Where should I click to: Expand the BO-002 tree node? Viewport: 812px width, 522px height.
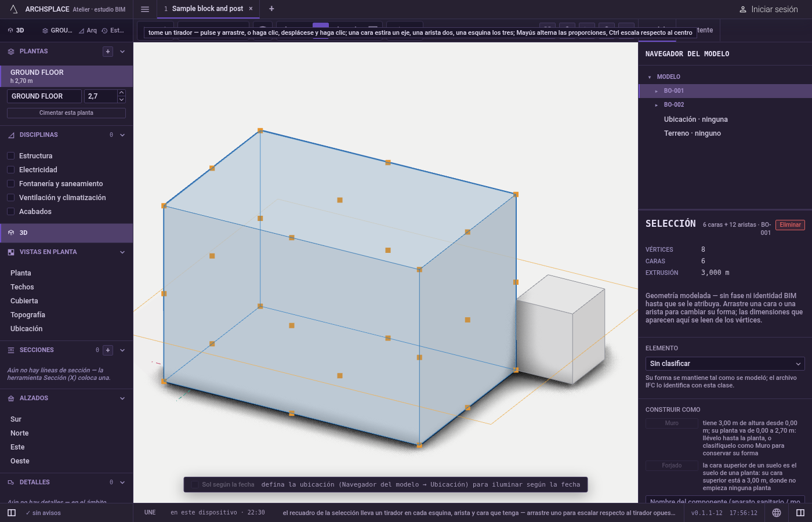coord(657,105)
